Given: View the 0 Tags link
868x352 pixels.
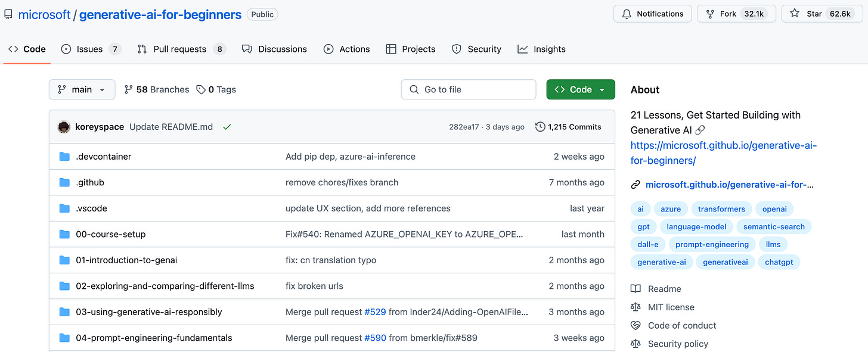Looking at the screenshot, I should click(x=216, y=89).
